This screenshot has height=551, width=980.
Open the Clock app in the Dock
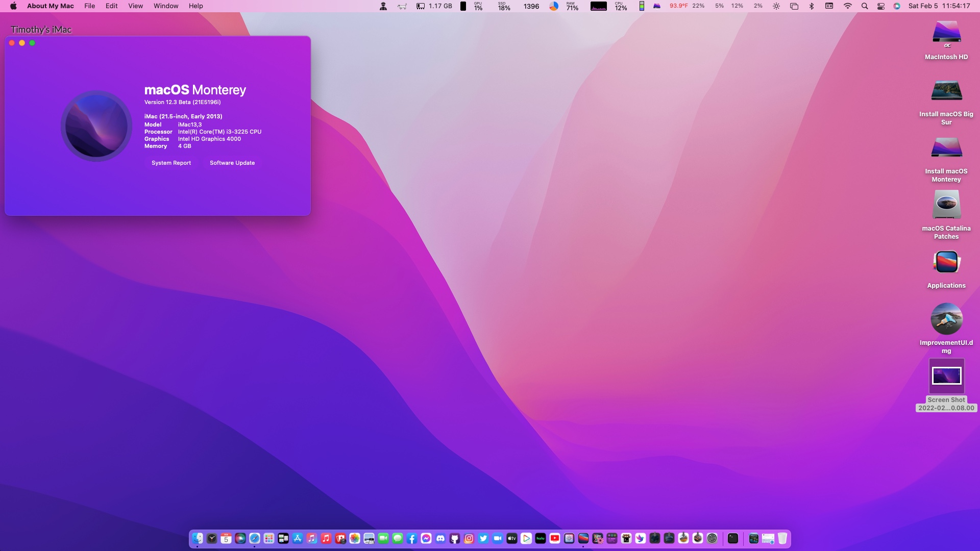pos(212,538)
